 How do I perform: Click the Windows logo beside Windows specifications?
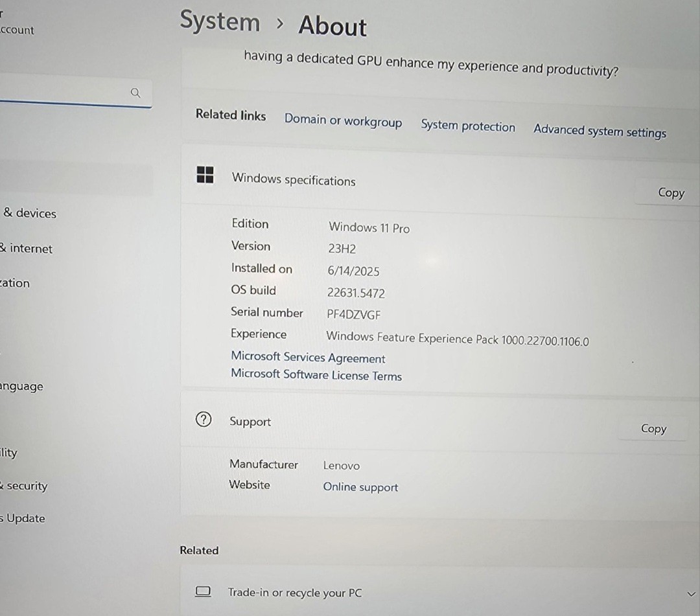point(205,174)
